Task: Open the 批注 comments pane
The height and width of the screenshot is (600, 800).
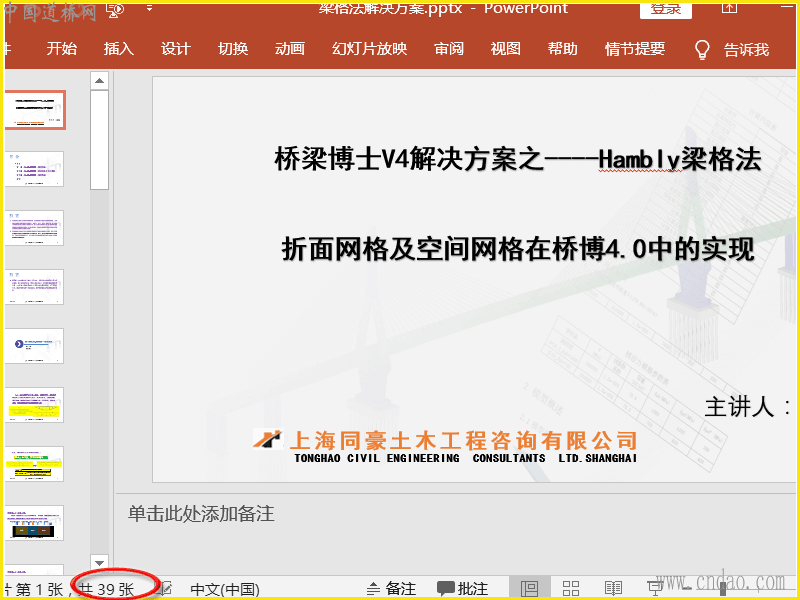Action: click(463, 589)
